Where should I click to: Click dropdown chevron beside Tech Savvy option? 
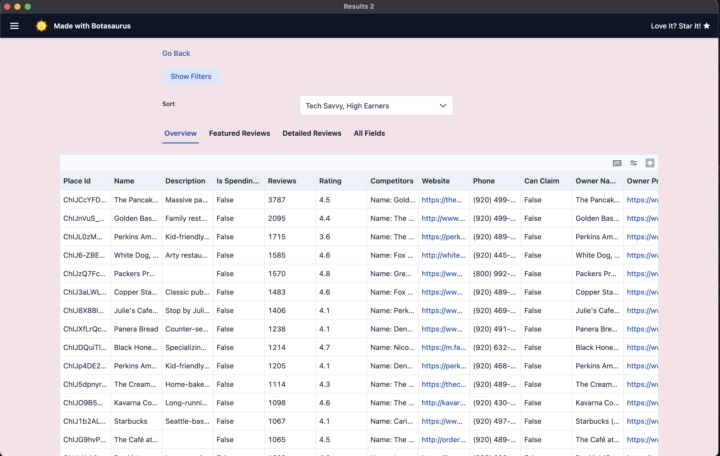coord(442,105)
